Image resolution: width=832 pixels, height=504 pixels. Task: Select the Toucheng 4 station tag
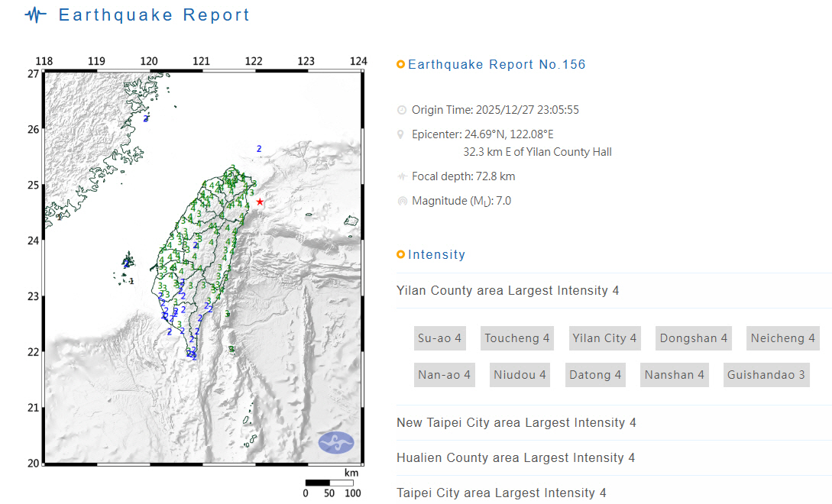click(x=517, y=338)
